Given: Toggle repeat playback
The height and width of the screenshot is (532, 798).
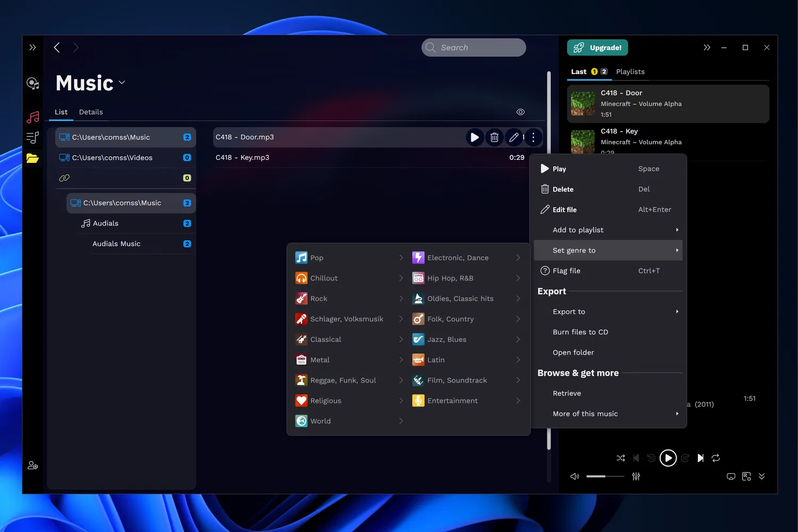Looking at the screenshot, I should 716,458.
